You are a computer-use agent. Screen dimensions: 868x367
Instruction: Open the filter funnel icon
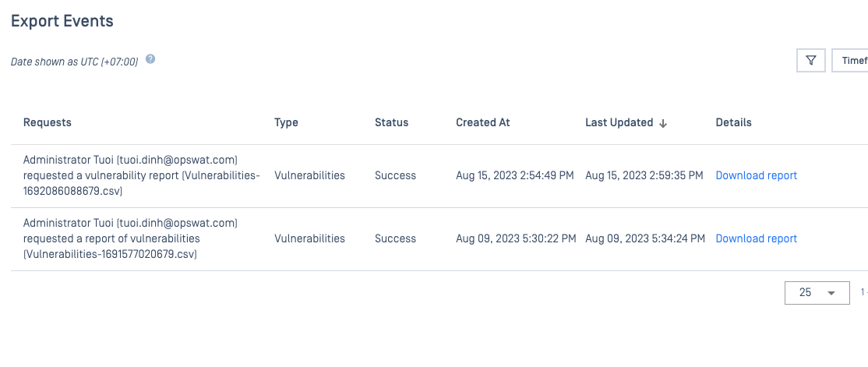coord(811,60)
